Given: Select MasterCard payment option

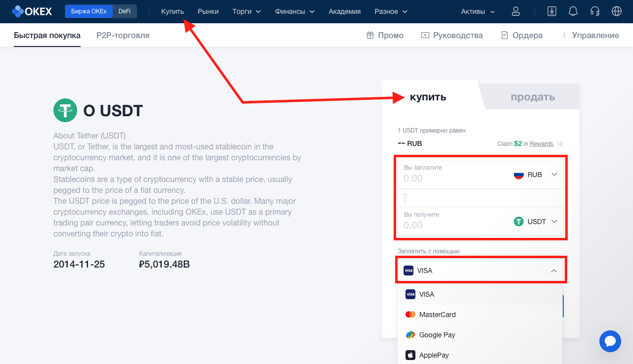Looking at the screenshot, I should [x=480, y=315].
